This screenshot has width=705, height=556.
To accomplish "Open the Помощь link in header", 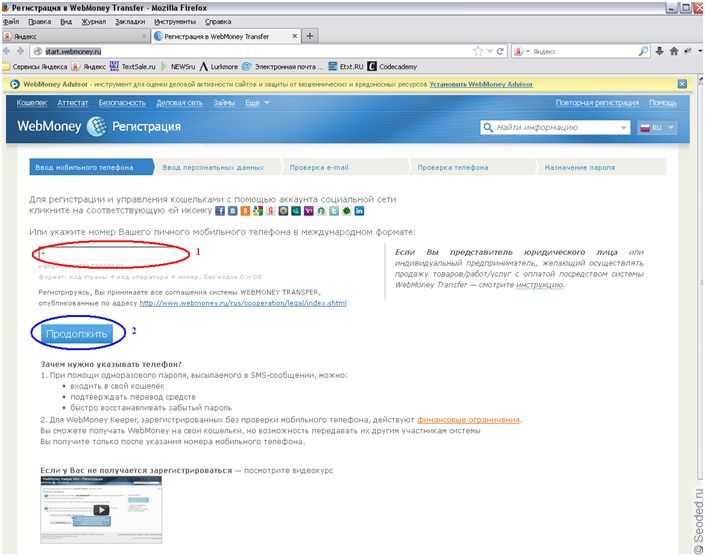I will tap(663, 103).
